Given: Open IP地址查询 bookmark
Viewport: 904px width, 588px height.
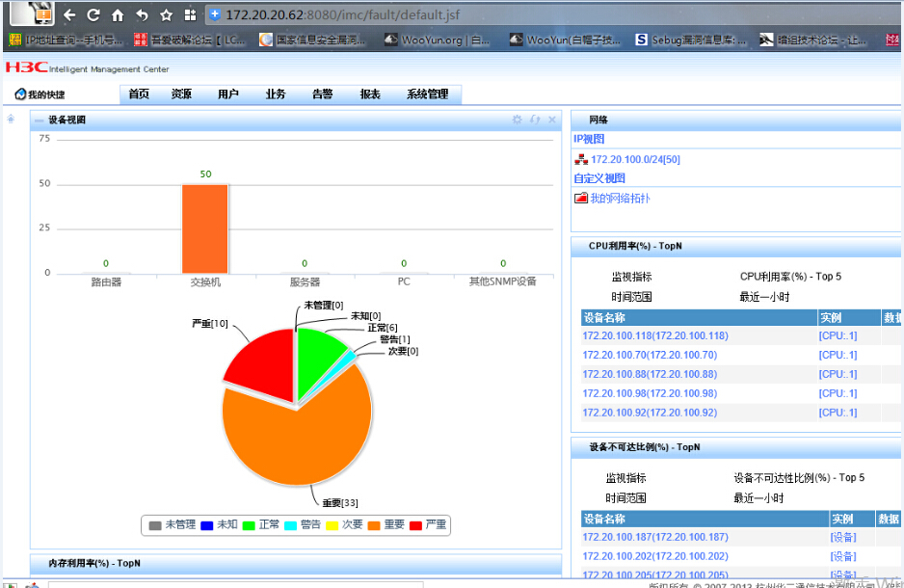Looking at the screenshot, I should 66,40.
